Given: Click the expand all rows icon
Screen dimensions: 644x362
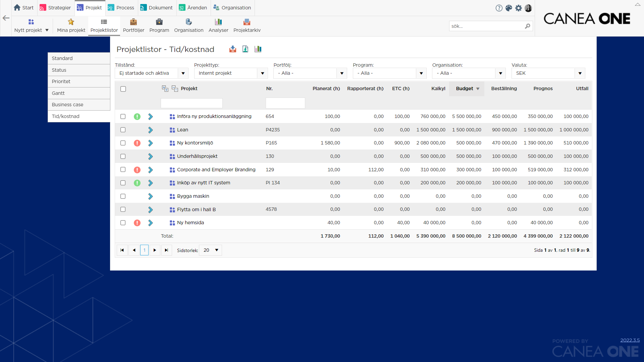Looking at the screenshot, I should 165,88.
